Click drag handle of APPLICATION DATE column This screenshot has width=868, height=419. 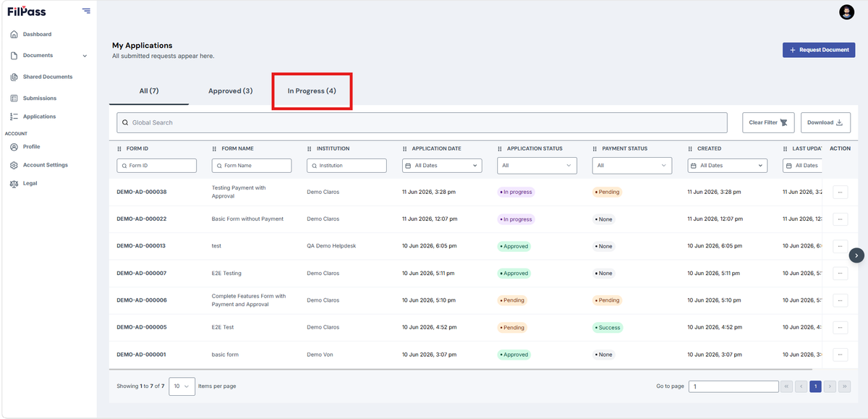tap(405, 148)
